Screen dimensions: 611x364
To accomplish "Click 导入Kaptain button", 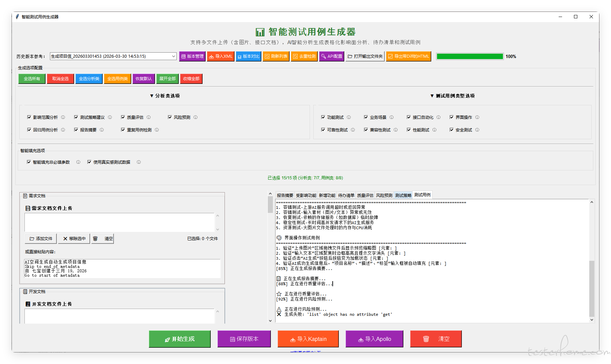I will [x=308, y=339].
